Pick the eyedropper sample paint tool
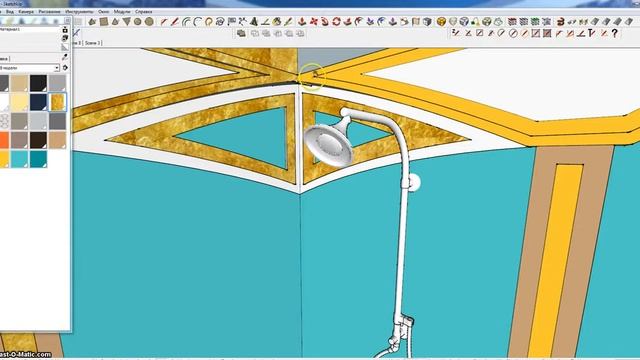The height and width of the screenshot is (360, 640). coord(64,58)
